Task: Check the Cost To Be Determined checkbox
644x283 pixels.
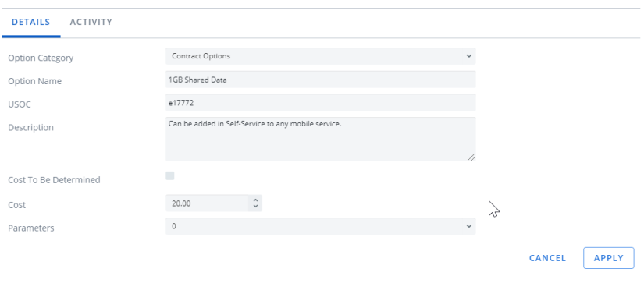Action: click(170, 176)
